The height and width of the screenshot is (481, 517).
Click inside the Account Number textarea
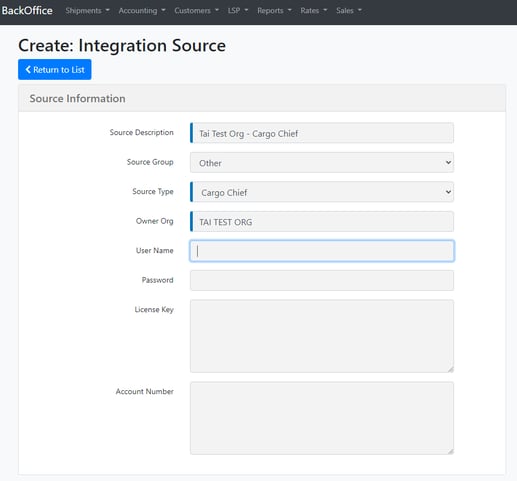(322, 418)
